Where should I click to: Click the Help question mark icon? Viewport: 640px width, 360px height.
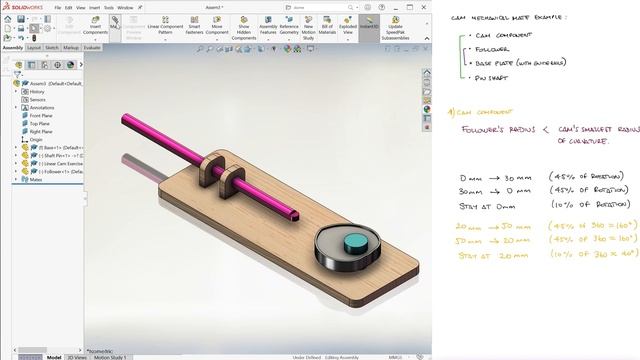click(x=382, y=7)
